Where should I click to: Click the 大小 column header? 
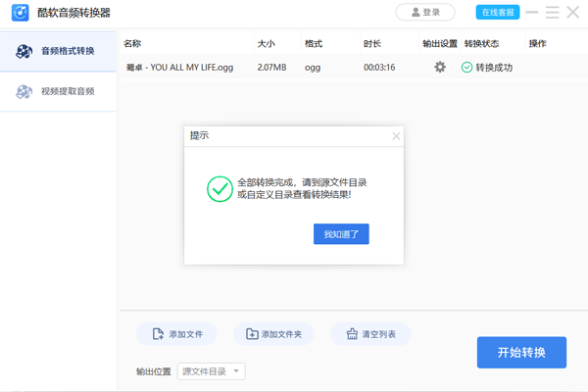point(266,44)
